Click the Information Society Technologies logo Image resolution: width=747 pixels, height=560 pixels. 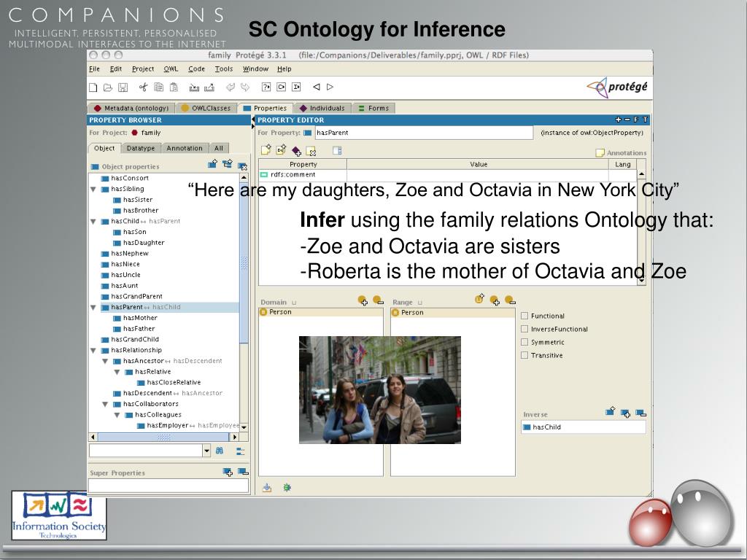tap(59, 516)
